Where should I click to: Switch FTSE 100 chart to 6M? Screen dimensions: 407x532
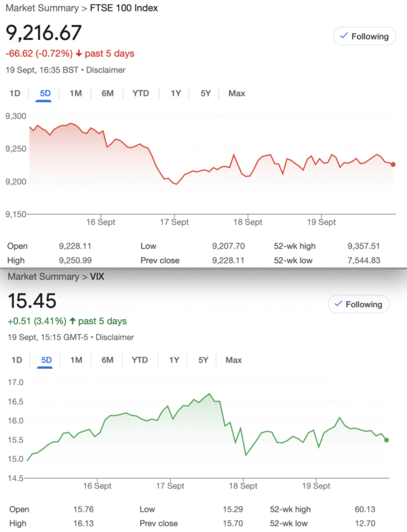(x=107, y=94)
